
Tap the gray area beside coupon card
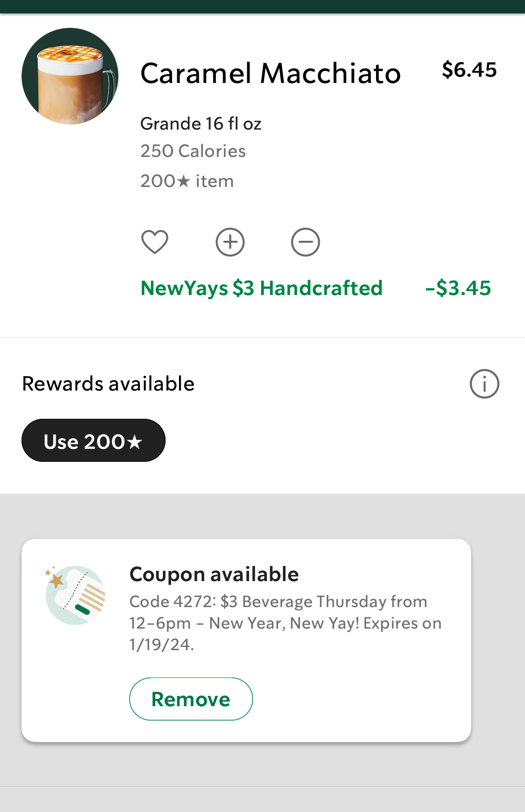pyautogui.click(x=498, y=640)
